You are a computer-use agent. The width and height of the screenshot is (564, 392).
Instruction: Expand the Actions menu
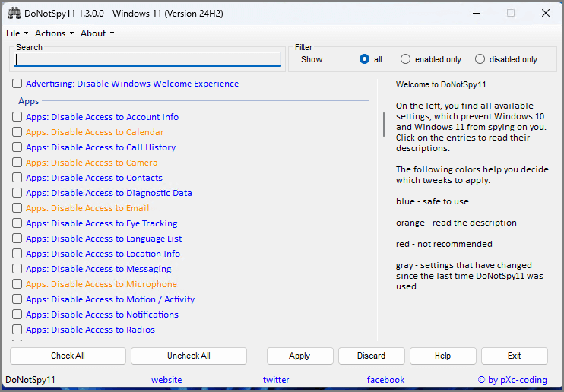point(54,33)
